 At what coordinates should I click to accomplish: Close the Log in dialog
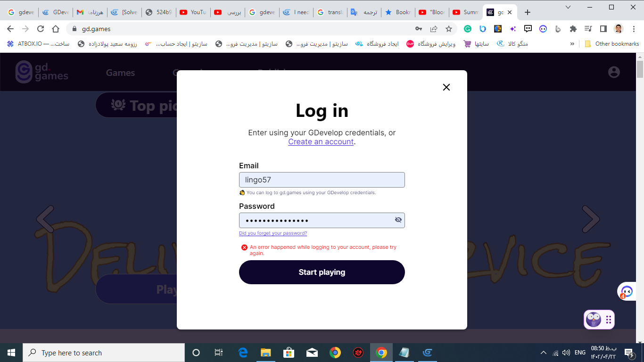pyautogui.click(x=446, y=87)
